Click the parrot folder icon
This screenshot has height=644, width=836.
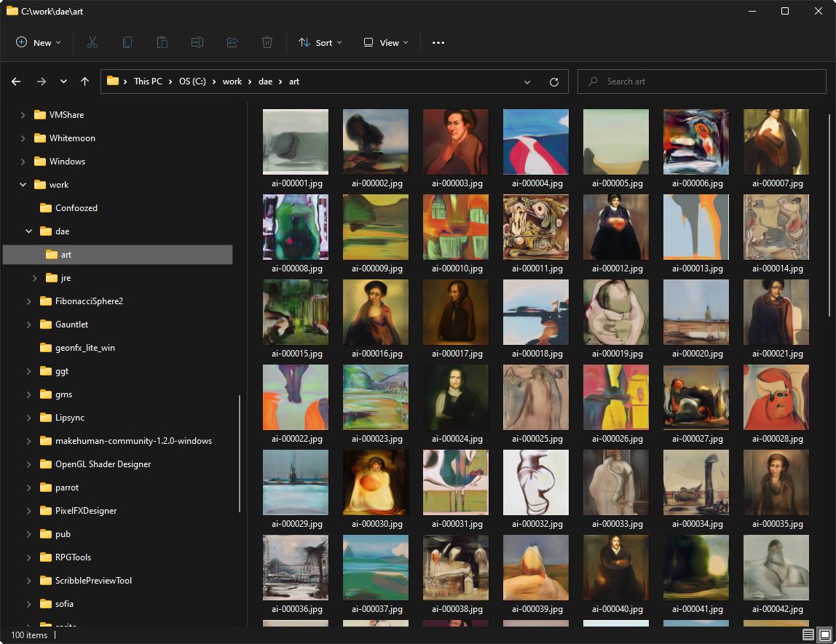tap(46, 488)
